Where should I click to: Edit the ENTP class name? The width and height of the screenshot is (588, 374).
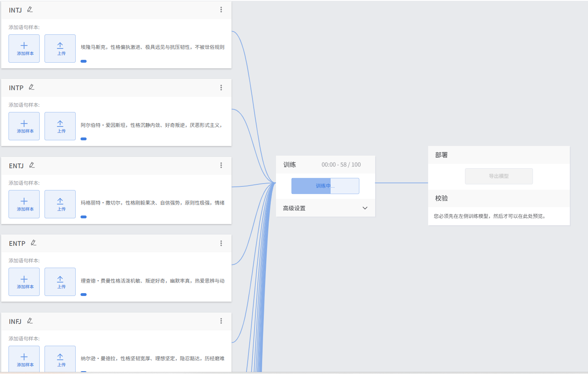(34, 243)
